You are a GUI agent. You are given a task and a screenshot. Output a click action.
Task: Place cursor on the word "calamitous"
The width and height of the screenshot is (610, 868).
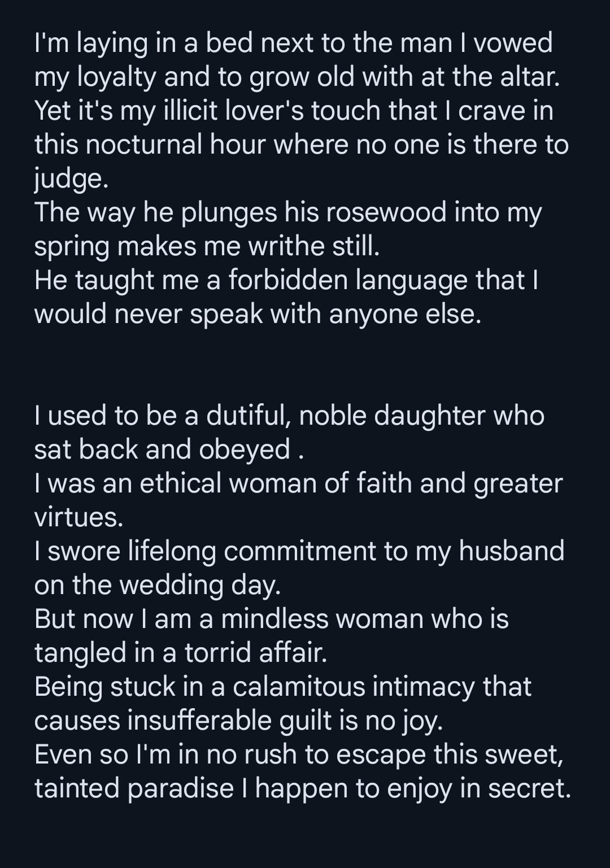299,687
